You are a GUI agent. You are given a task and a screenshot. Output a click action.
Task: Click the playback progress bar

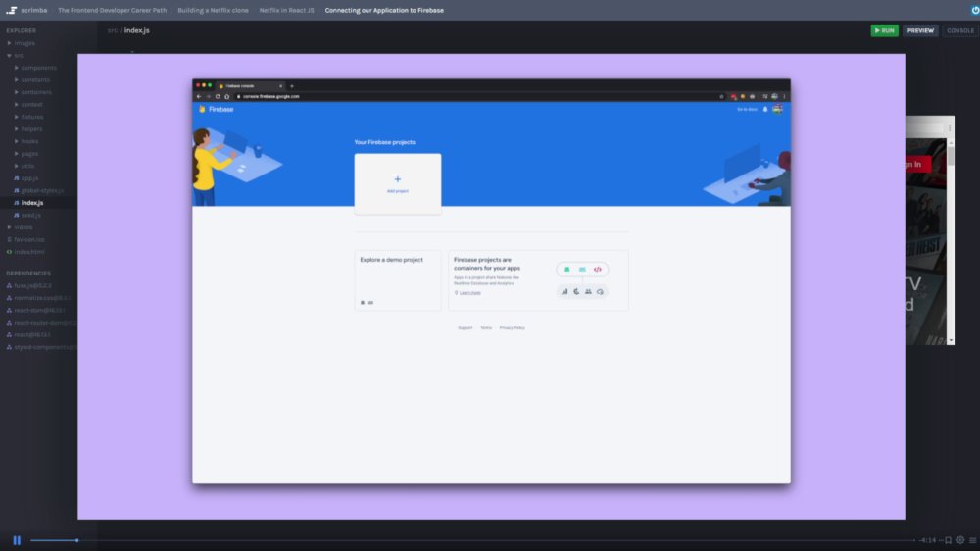pyautogui.click(x=472, y=540)
